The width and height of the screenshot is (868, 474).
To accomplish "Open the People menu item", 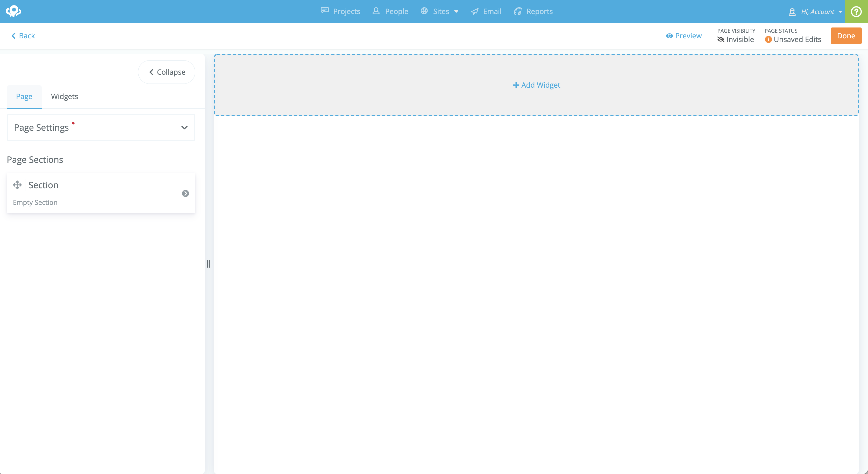I will click(390, 11).
